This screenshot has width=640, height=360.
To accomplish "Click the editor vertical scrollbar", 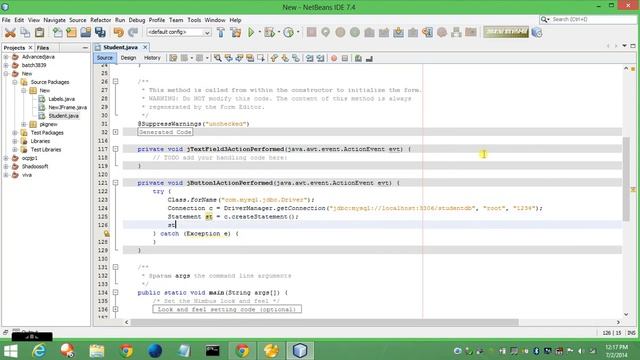I will [x=626, y=180].
